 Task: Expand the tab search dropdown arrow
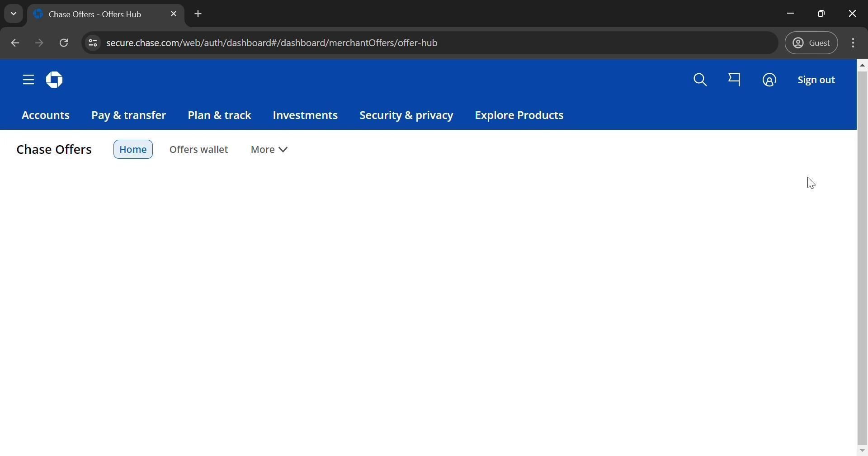tap(14, 14)
